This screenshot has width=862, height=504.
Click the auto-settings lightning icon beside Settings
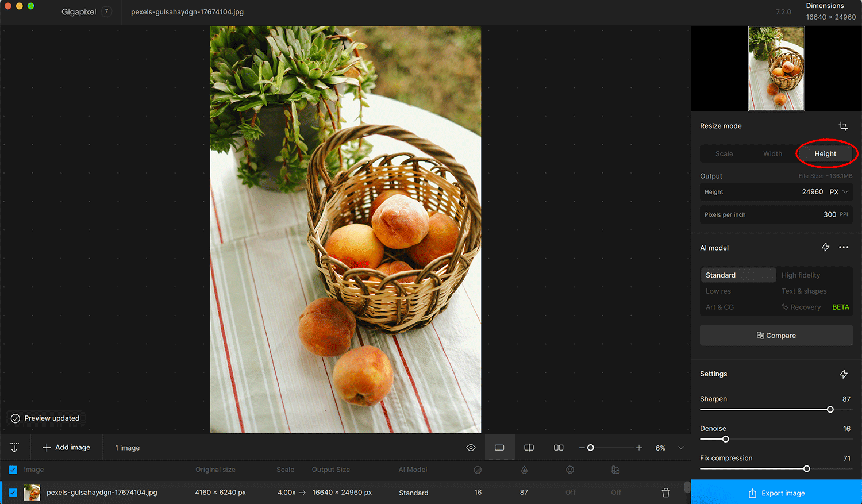tap(844, 374)
